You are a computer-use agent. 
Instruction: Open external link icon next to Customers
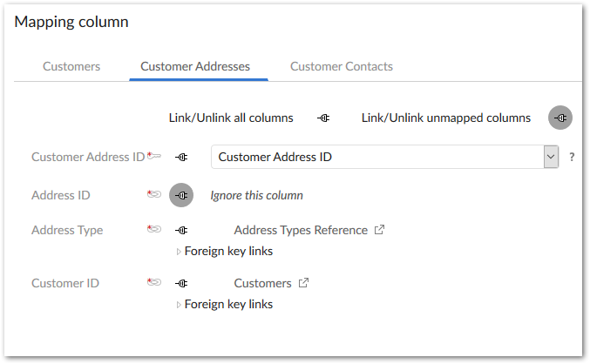[x=303, y=283]
